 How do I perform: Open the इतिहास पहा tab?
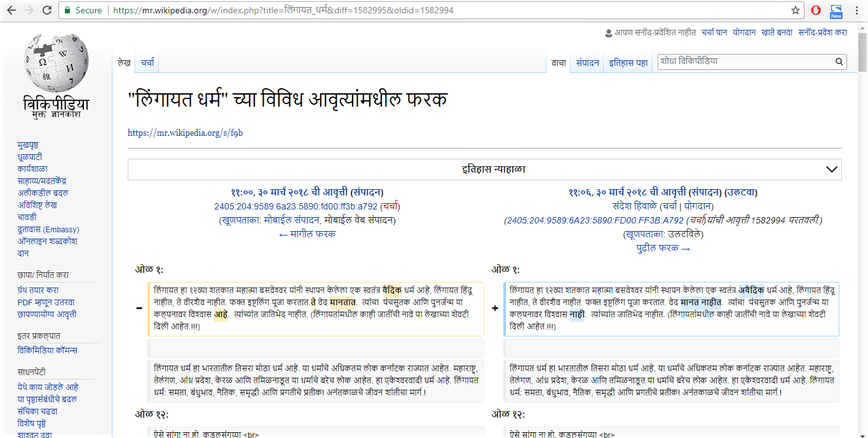628,63
